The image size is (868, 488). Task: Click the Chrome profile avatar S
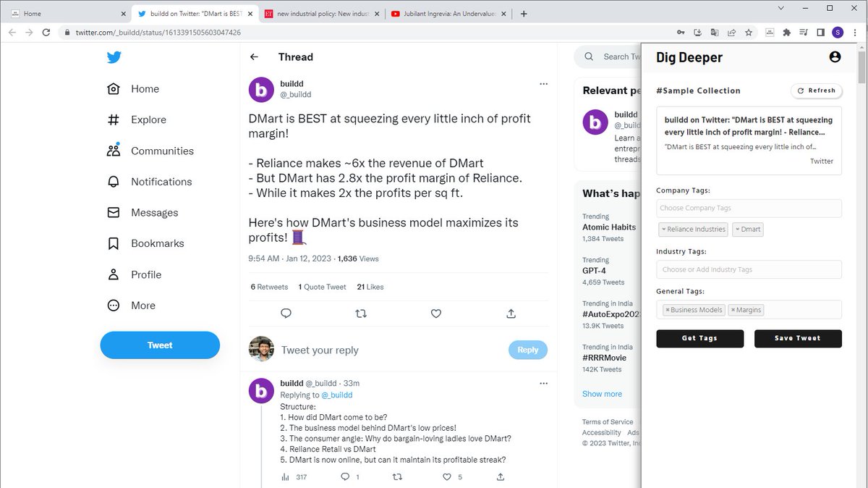[x=838, y=33]
